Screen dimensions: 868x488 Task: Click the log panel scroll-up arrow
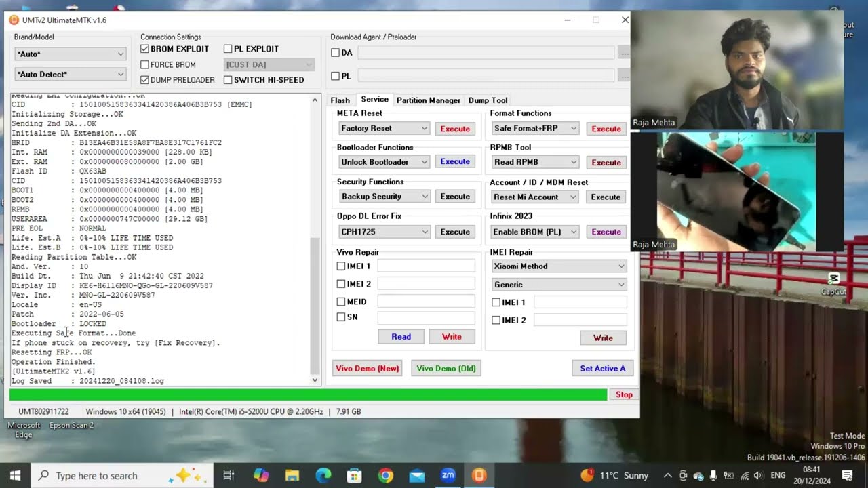click(x=315, y=100)
